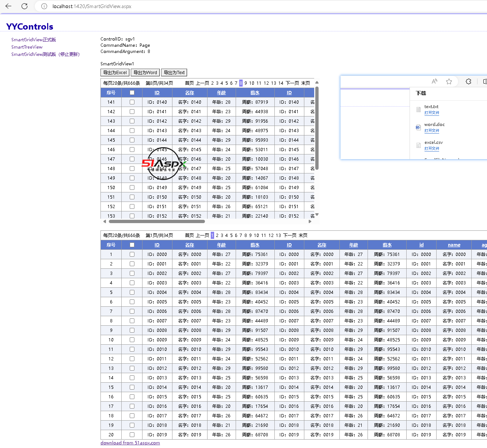Go back to the previous browser page

8,6
